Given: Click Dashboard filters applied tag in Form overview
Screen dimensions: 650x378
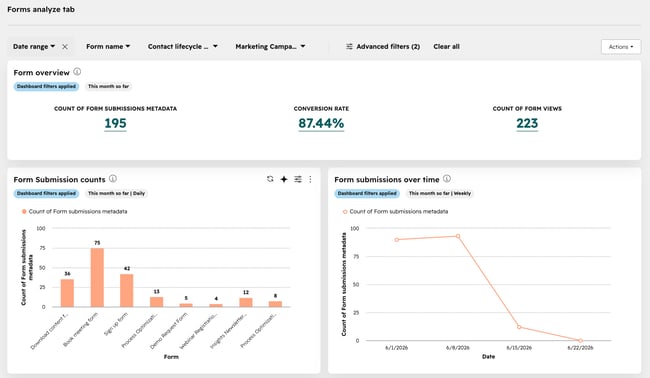Looking at the screenshot, I should [x=46, y=86].
